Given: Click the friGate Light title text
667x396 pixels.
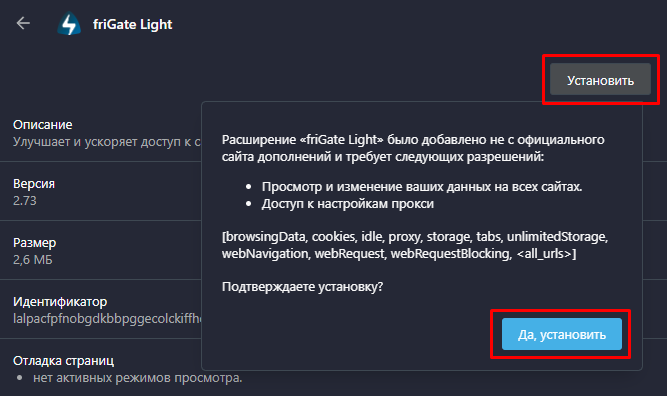Looking at the screenshot, I should 133,24.
